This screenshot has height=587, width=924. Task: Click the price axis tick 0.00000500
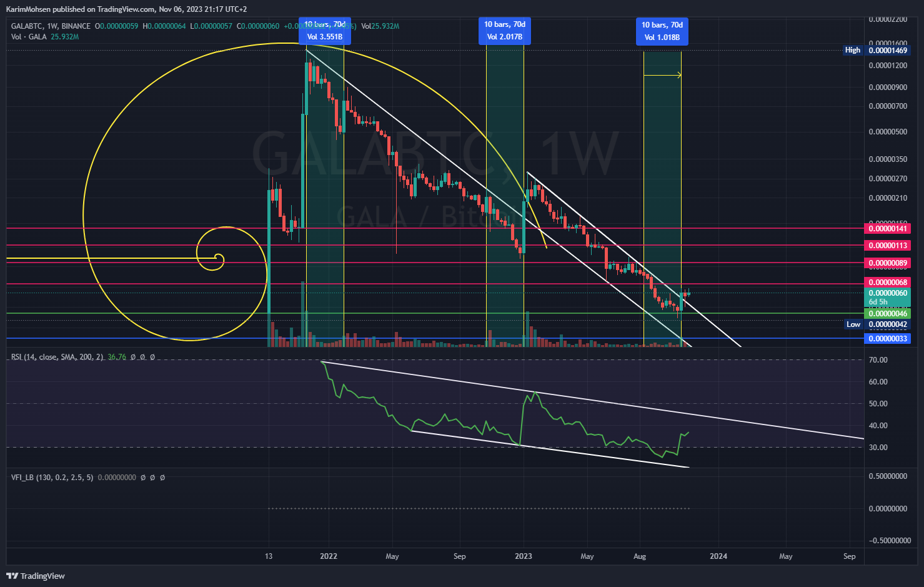pos(888,132)
